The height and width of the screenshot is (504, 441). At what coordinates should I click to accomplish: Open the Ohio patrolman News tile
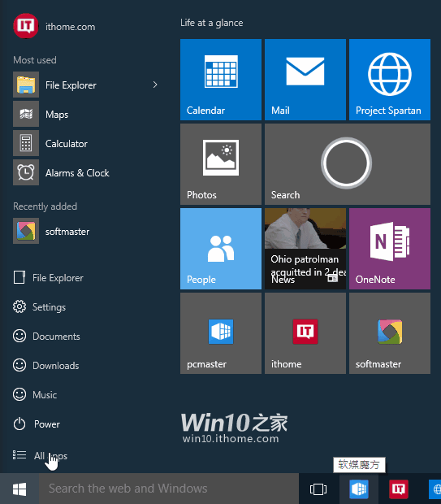[305, 249]
